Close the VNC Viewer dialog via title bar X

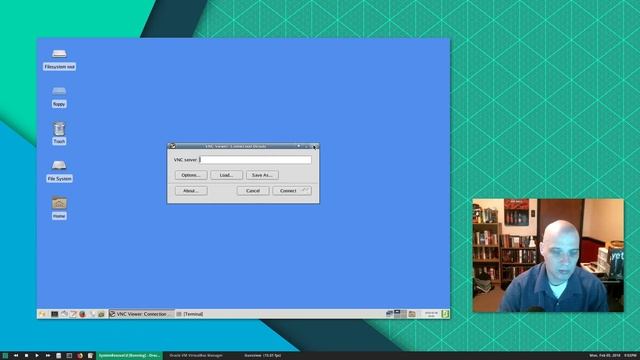point(315,146)
